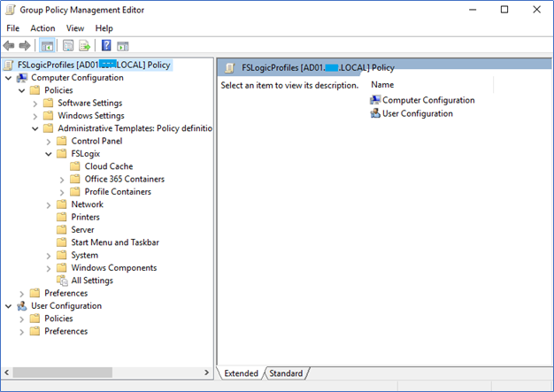Viewport: 554px width, 392px height.
Task: Click User Configuration text in right pane
Action: tap(417, 113)
